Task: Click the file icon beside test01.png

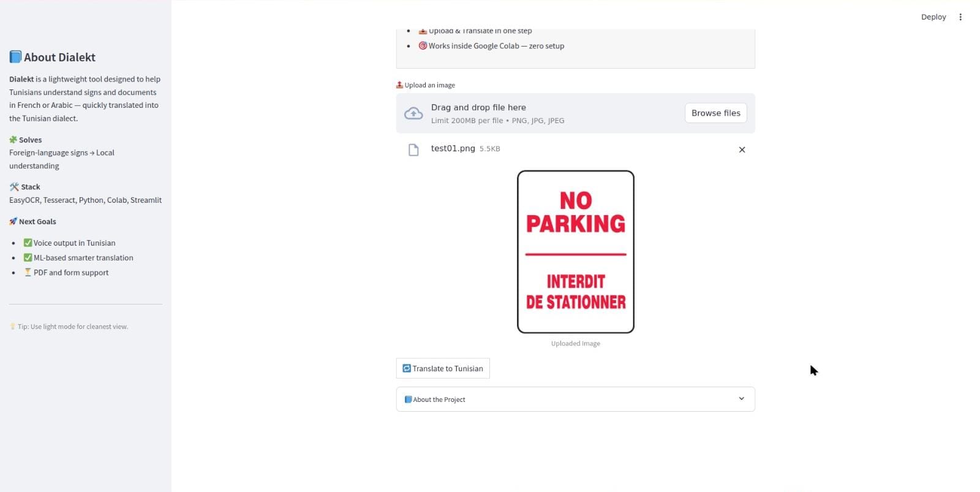Action: (x=413, y=150)
